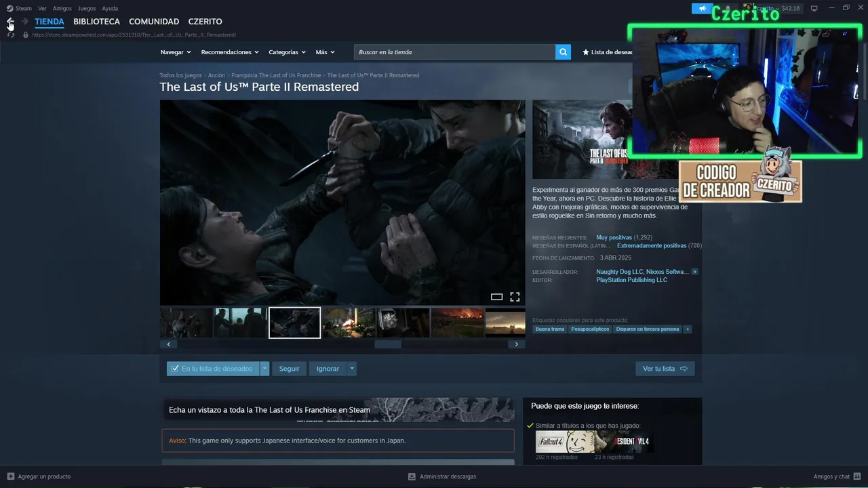Image resolution: width=868 pixels, height=488 pixels.
Task: Expand the Categorías menu
Action: 287,52
